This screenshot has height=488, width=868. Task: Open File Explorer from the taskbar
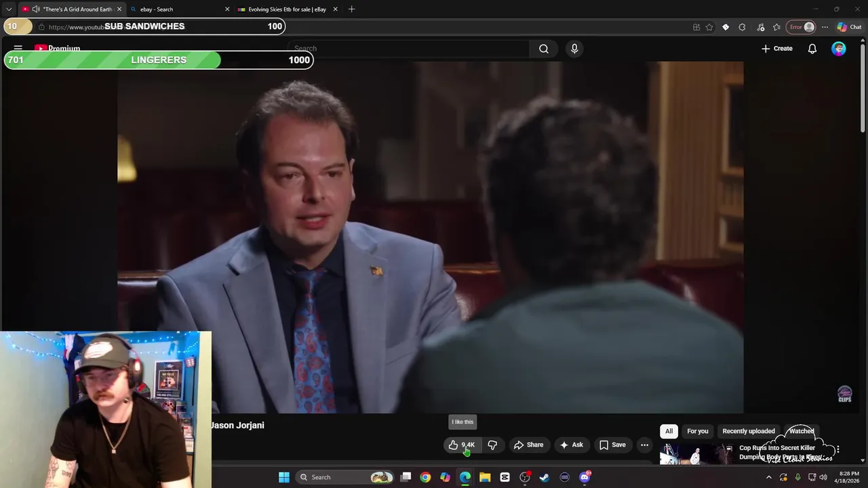coord(485,477)
